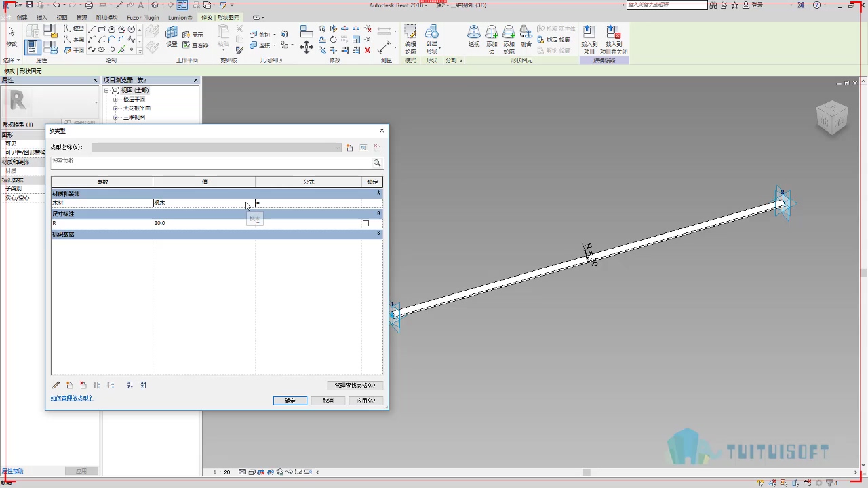Click the edit parameter pencil icon
Viewport: 868px width, 488px height.
(56, 385)
